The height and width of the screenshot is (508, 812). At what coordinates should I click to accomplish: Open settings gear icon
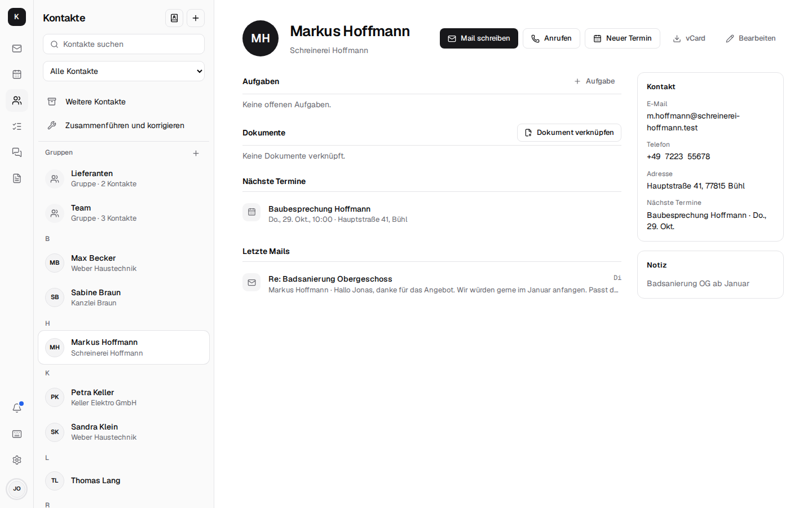(x=17, y=460)
